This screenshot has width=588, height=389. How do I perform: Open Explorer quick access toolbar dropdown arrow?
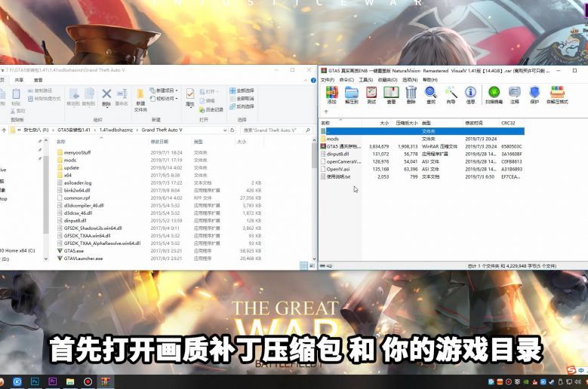pyautogui.click(x=2, y=70)
